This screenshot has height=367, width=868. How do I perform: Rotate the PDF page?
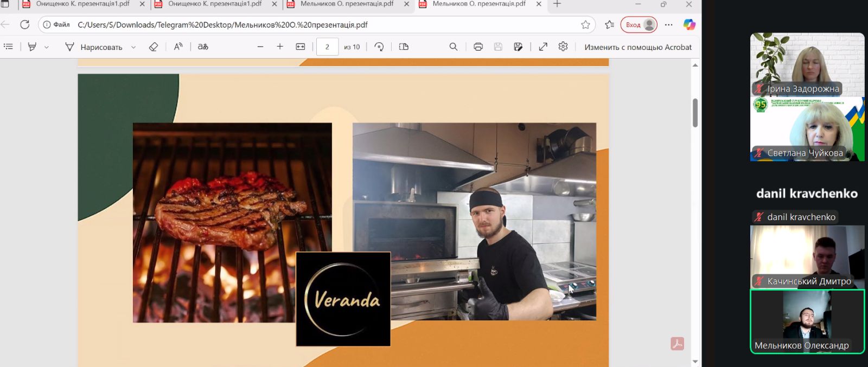(379, 47)
